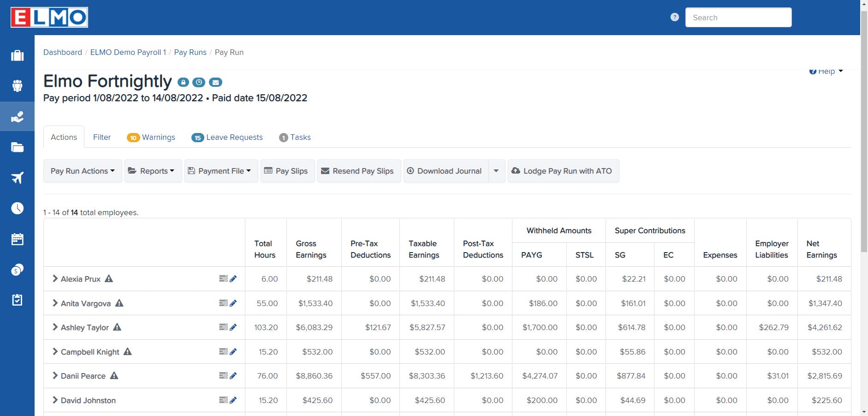Open the Leave Requests tab
The image size is (868, 416).
234,137
